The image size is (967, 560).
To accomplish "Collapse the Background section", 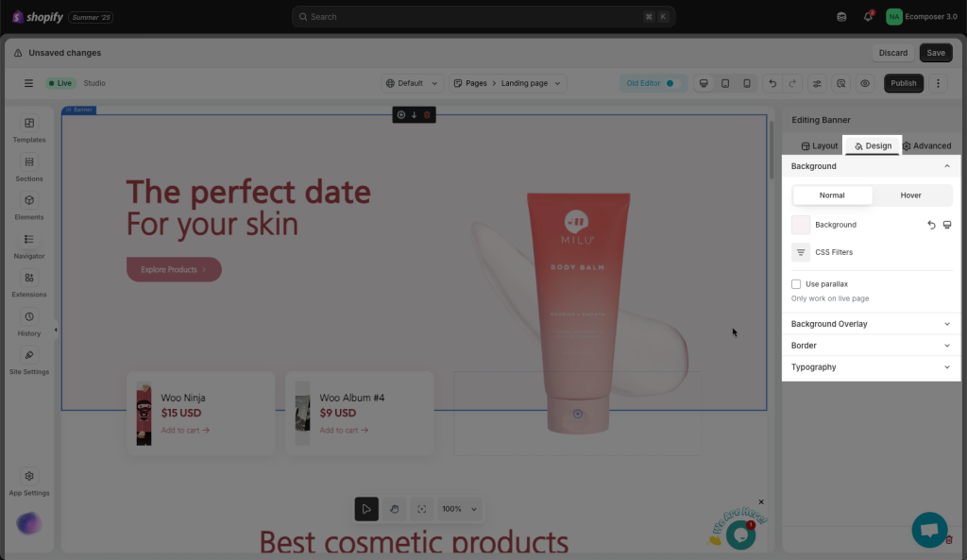I will click(871, 166).
